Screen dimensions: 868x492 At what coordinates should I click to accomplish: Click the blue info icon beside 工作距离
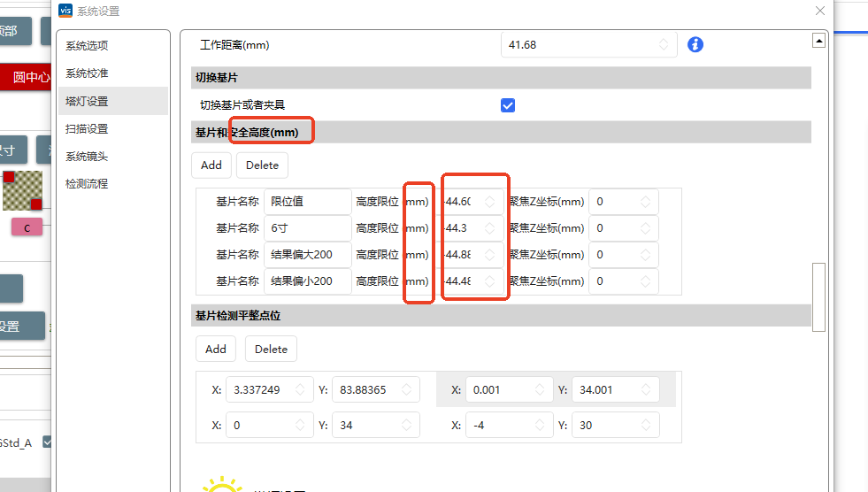pos(695,44)
